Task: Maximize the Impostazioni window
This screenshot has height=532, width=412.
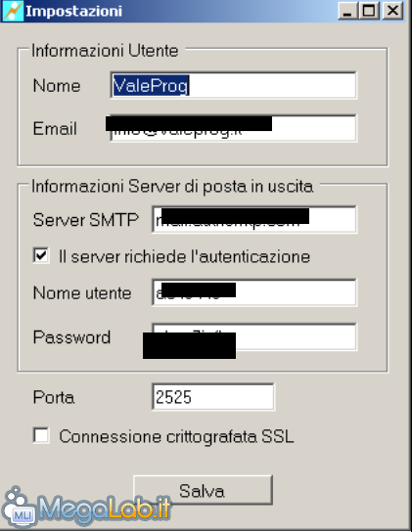Action: tap(370, 11)
